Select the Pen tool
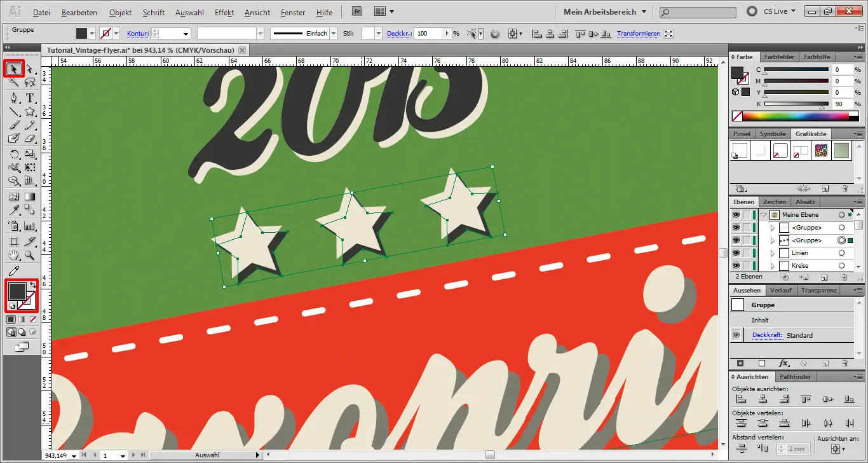Image resolution: width=868 pixels, height=463 pixels. 14,98
